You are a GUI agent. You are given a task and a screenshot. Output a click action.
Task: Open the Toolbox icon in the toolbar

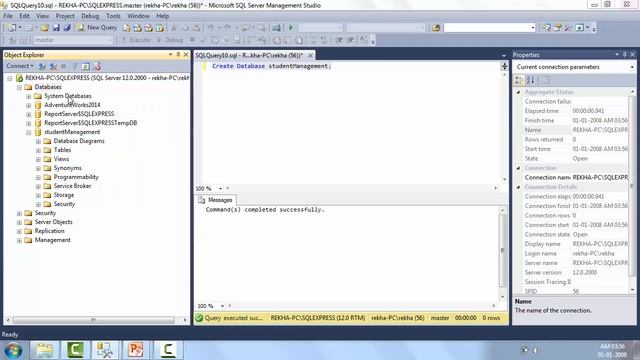(x=568, y=28)
